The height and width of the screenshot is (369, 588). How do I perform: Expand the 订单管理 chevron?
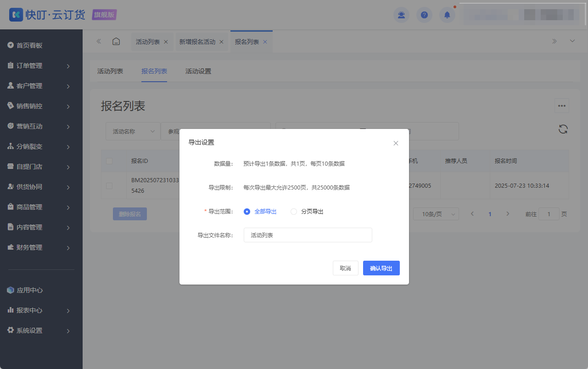[68, 66]
